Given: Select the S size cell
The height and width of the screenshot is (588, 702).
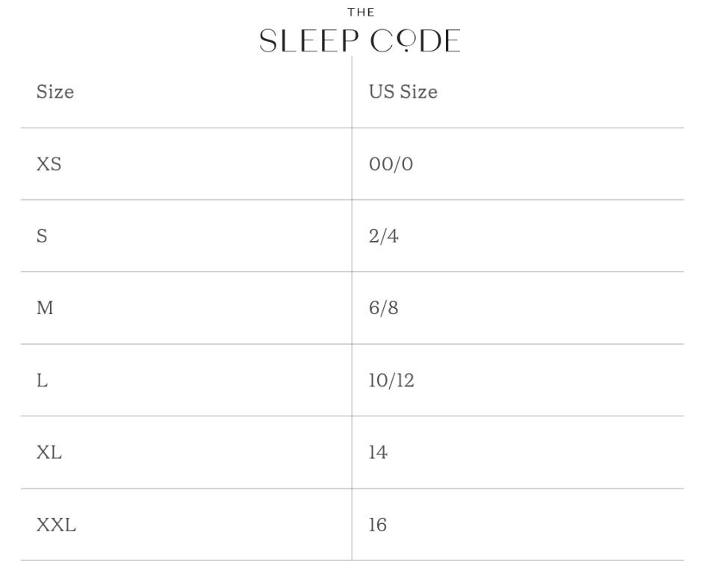Looking at the screenshot, I should click(42, 237).
